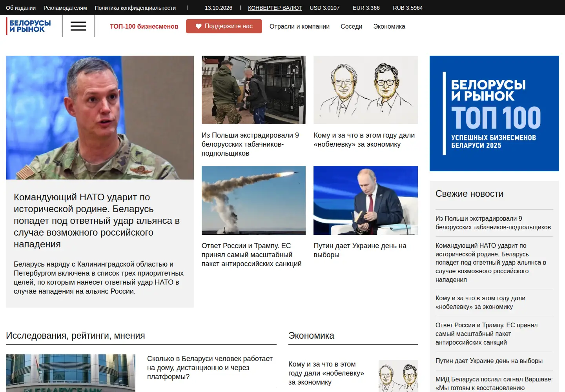Open Политика конфиденциальности link

click(x=135, y=8)
